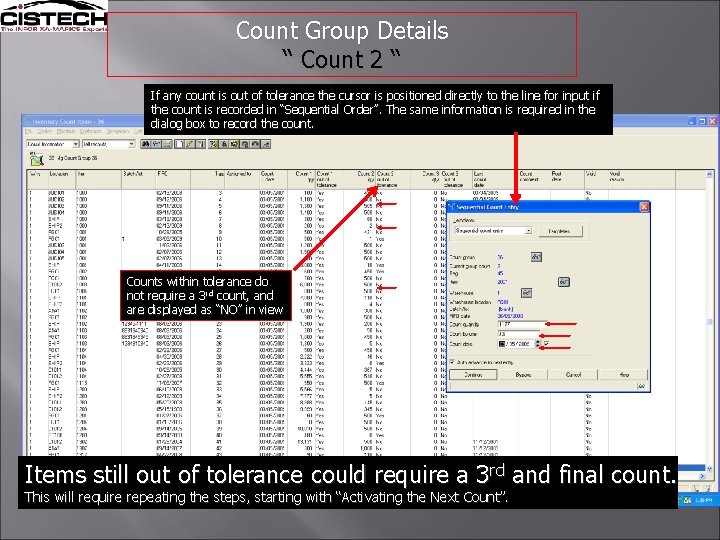Click the Count 3 qty column header

coord(425,179)
